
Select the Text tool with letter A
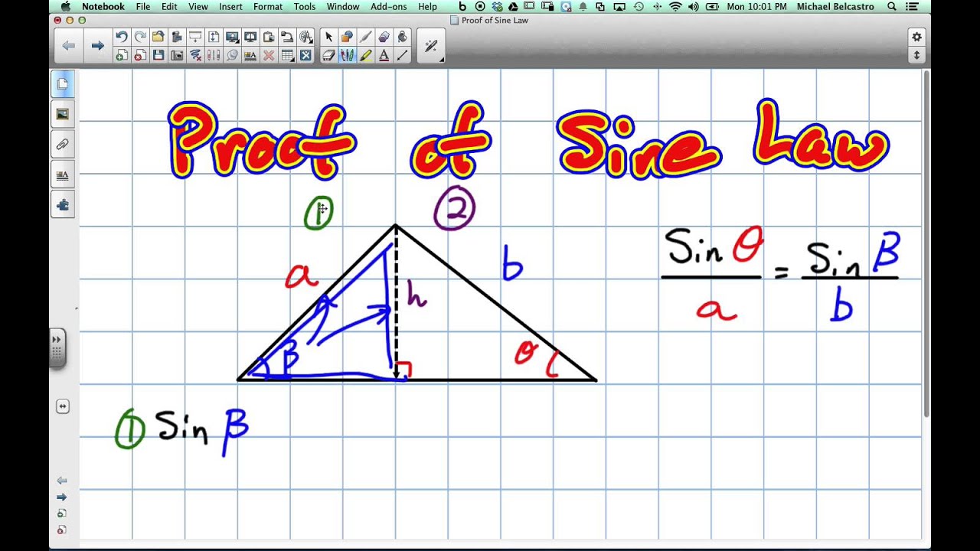coord(384,55)
